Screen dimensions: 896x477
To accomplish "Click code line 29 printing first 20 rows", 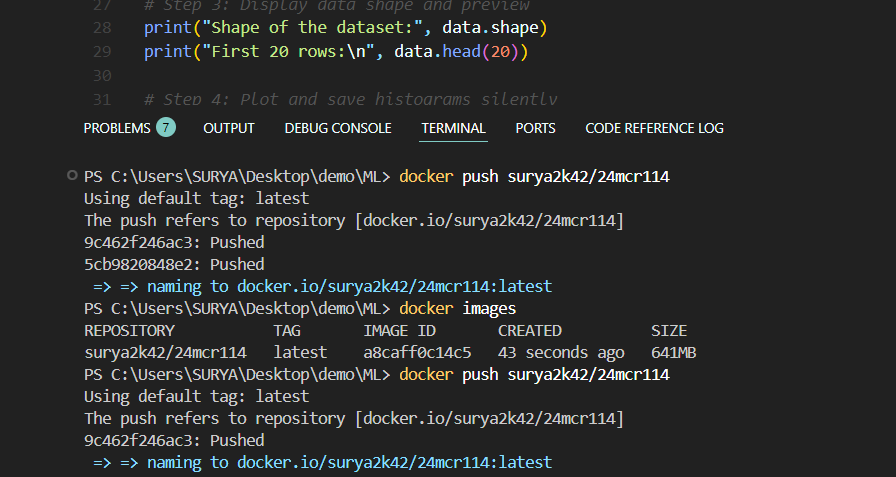I will pos(336,51).
